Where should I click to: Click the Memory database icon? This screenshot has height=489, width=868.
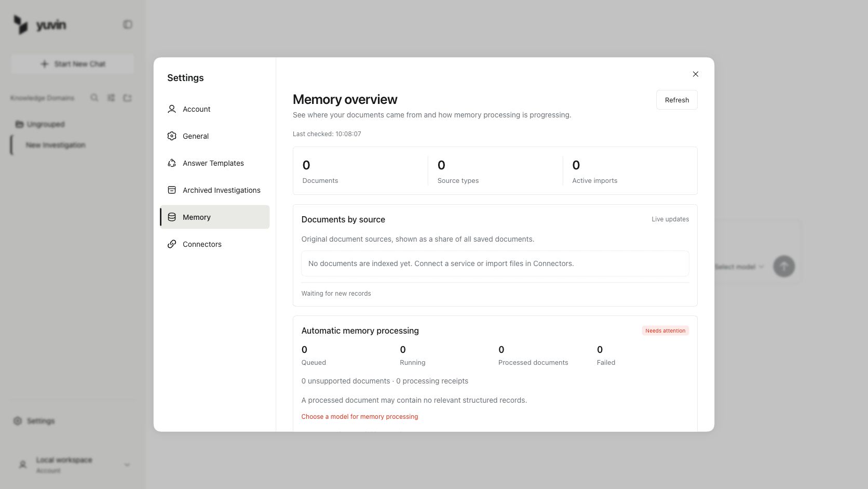[x=172, y=217]
